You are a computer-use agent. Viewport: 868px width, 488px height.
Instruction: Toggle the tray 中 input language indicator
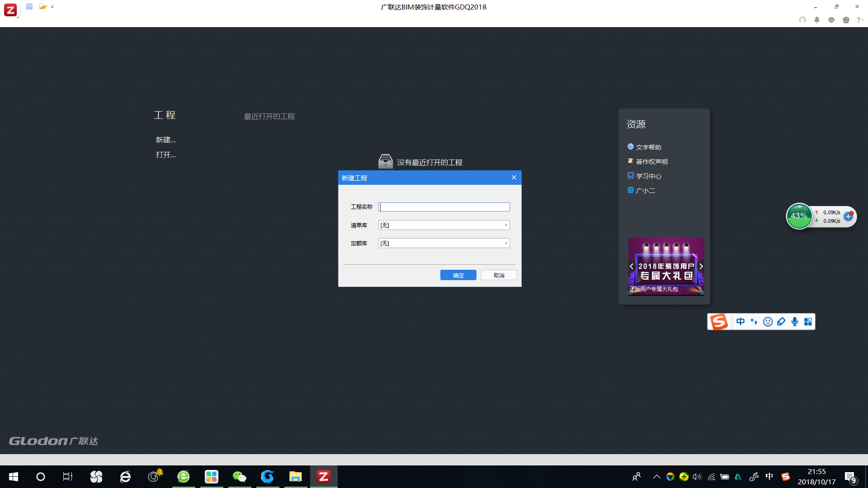[x=769, y=477]
